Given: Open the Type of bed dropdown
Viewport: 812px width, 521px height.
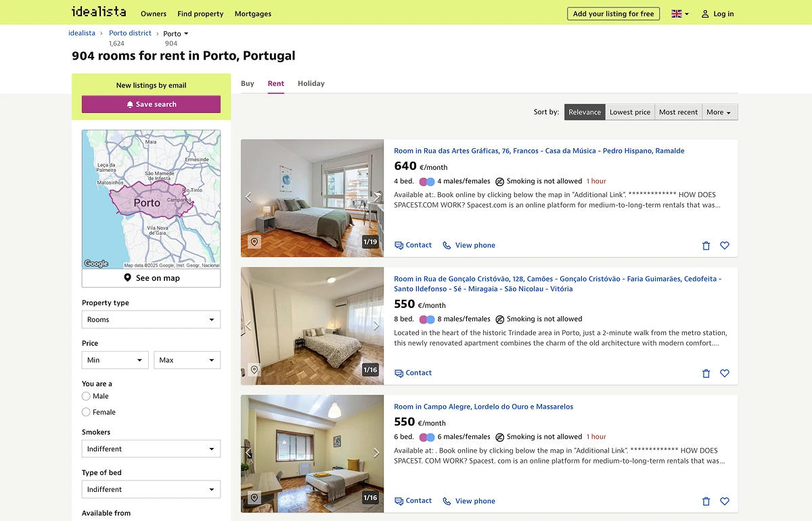Looking at the screenshot, I should (151, 489).
